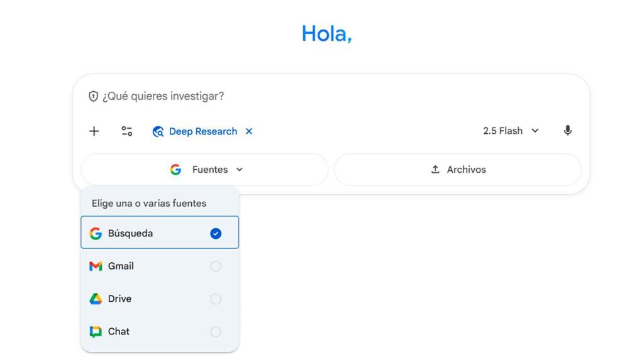Click the plus icon to add content

coord(94,131)
